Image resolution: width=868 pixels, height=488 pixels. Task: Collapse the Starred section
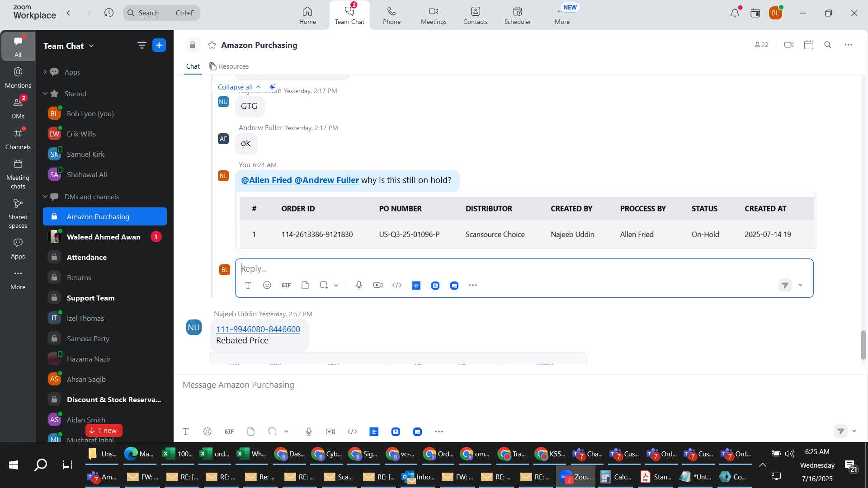pos(45,94)
